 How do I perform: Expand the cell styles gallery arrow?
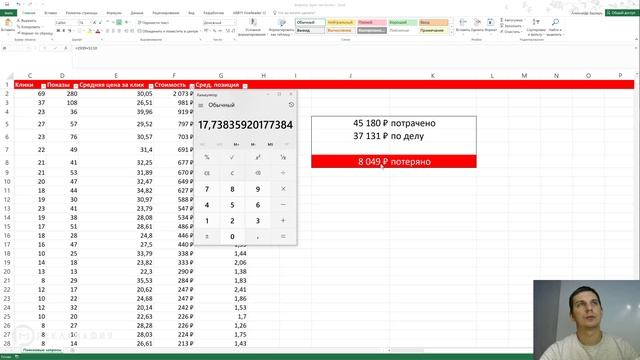pyautogui.click(x=451, y=32)
